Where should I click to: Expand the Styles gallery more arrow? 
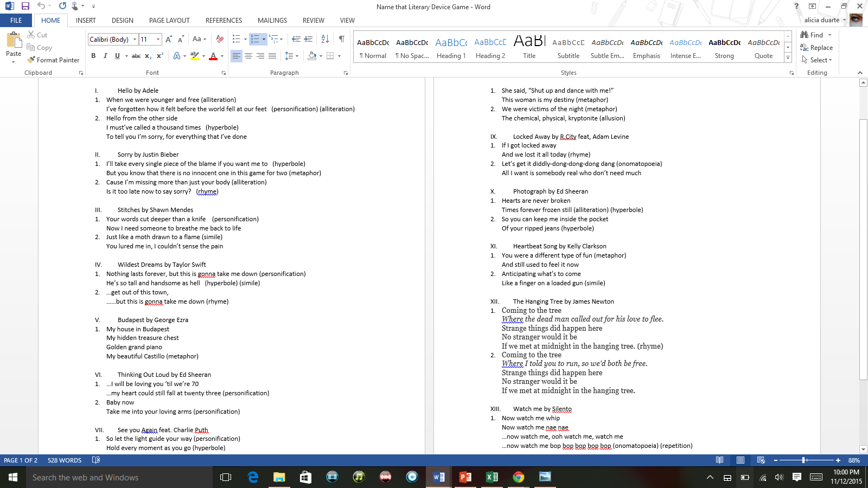tap(788, 57)
